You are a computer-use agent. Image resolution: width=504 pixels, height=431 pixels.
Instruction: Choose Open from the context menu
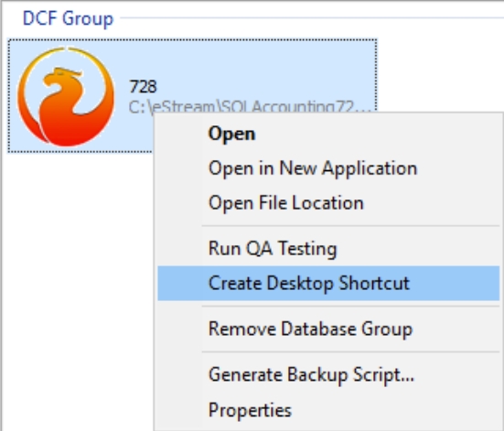(x=328, y=134)
